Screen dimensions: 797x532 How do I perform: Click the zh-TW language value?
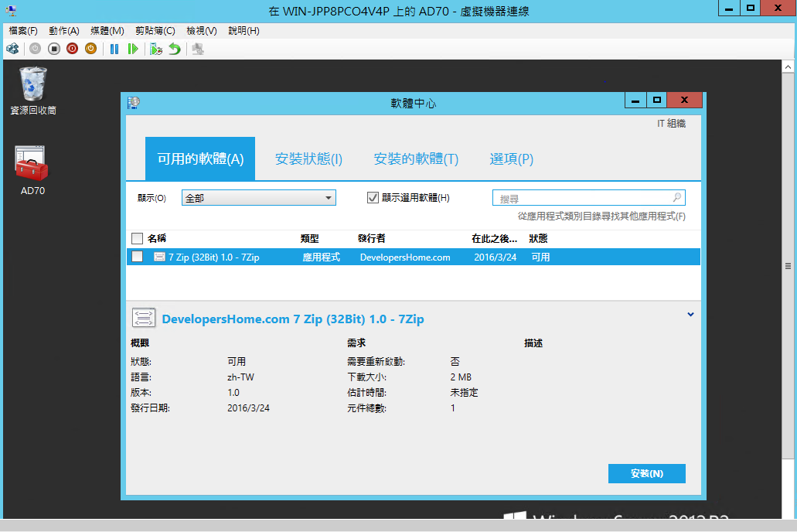point(241,377)
